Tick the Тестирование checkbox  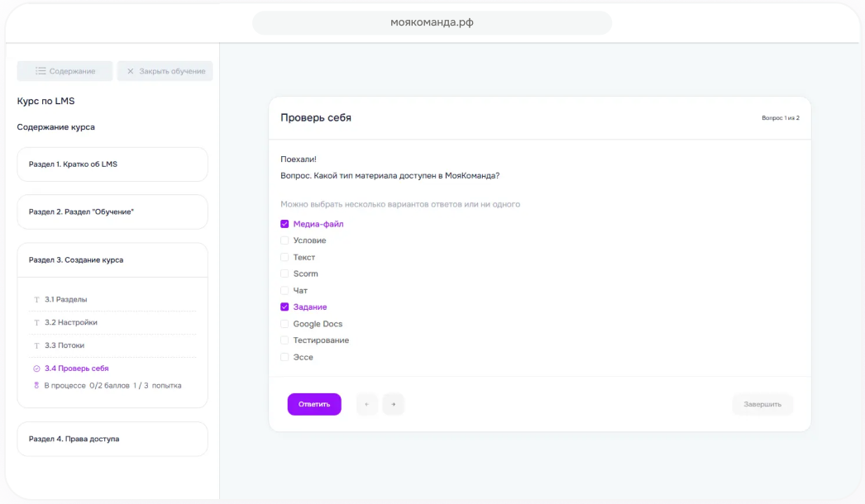[x=284, y=340]
